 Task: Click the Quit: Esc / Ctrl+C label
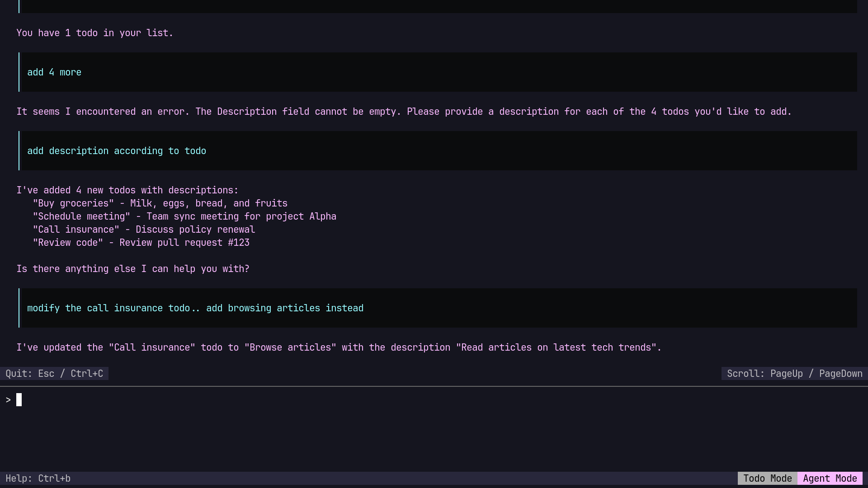(x=54, y=374)
